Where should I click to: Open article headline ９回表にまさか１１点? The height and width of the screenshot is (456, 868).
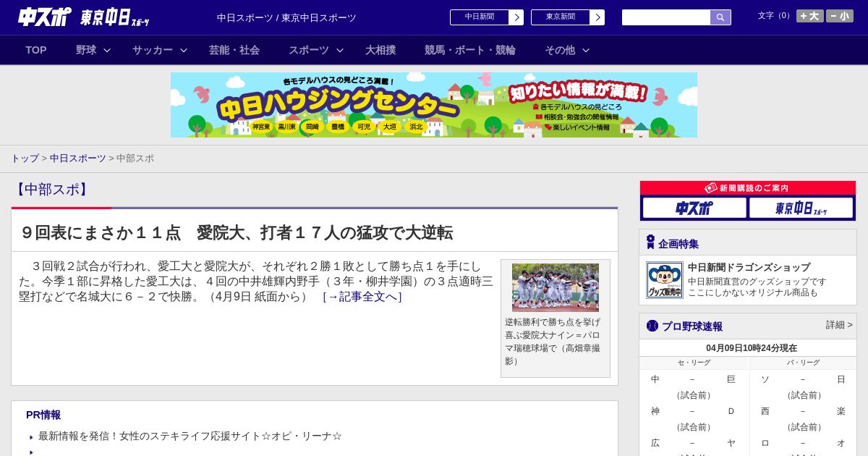click(237, 232)
